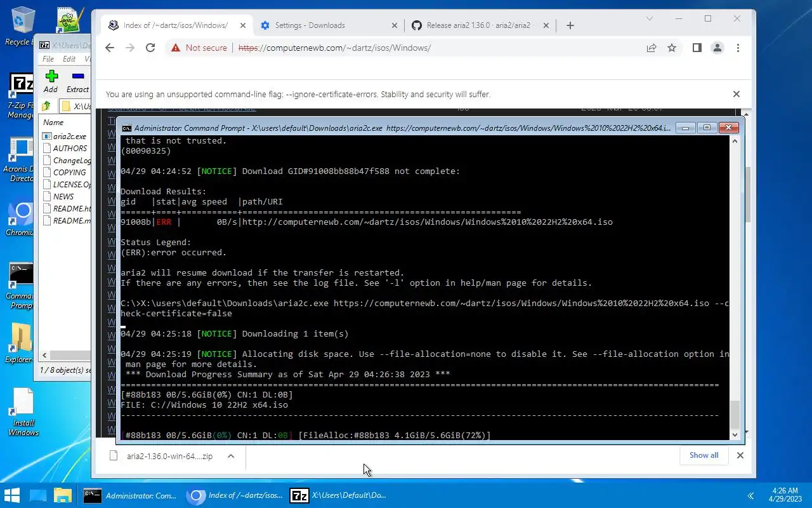Close the Settings - Downloads tab
Image resolution: width=812 pixels, height=508 pixels.
click(x=394, y=25)
